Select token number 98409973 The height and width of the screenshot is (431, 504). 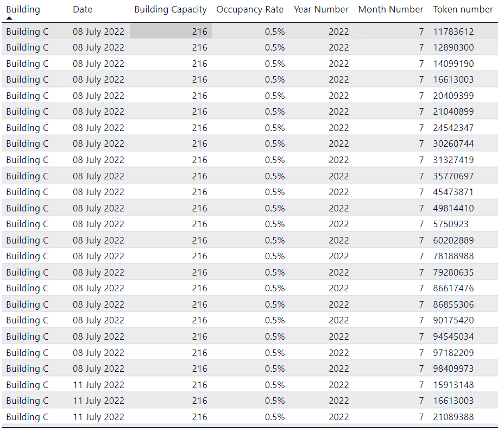coord(453,368)
